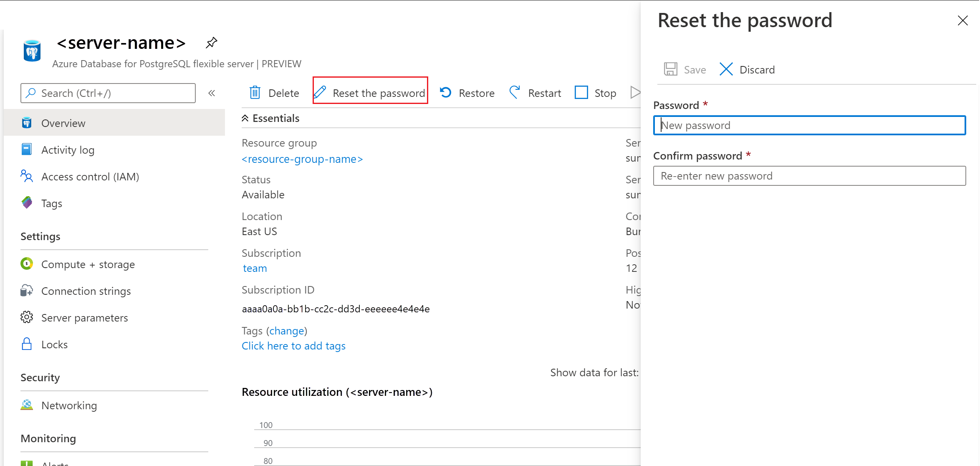
Task: Click the Save password icon
Action: 672,69
